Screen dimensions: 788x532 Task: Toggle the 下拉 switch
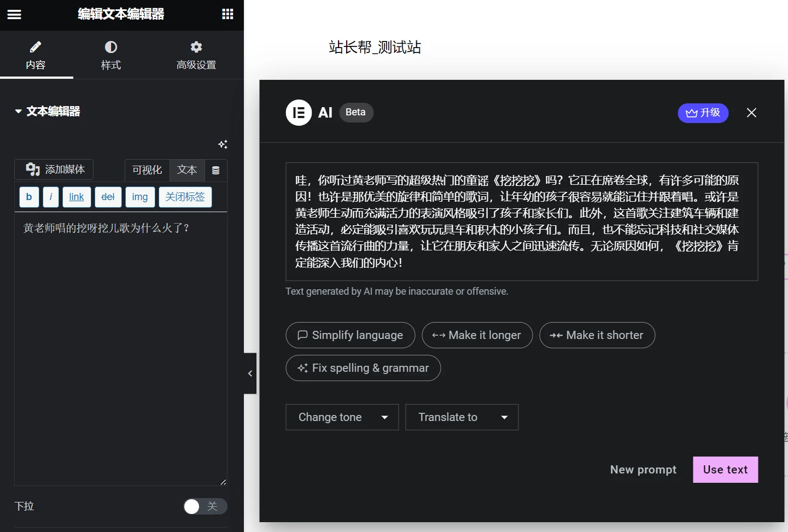(x=205, y=506)
